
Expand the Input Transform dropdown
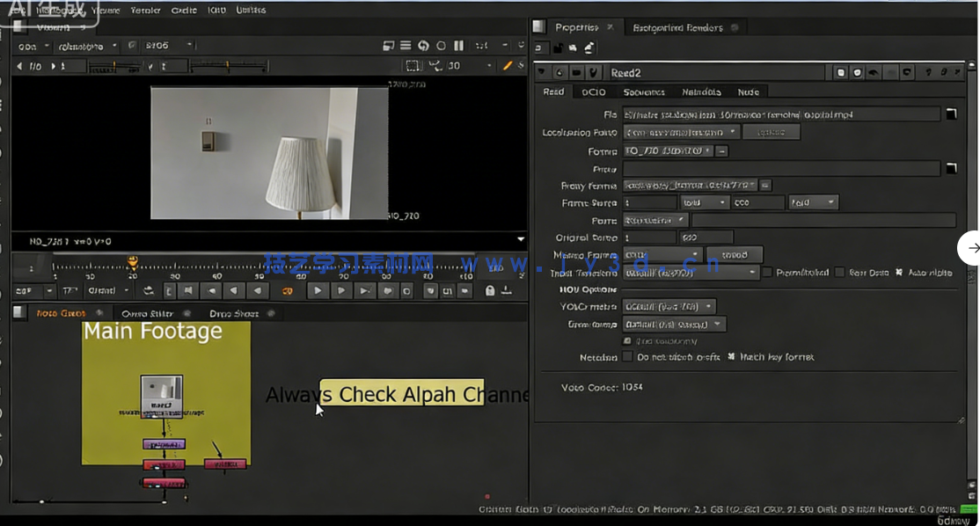pyautogui.click(x=691, y=273)
